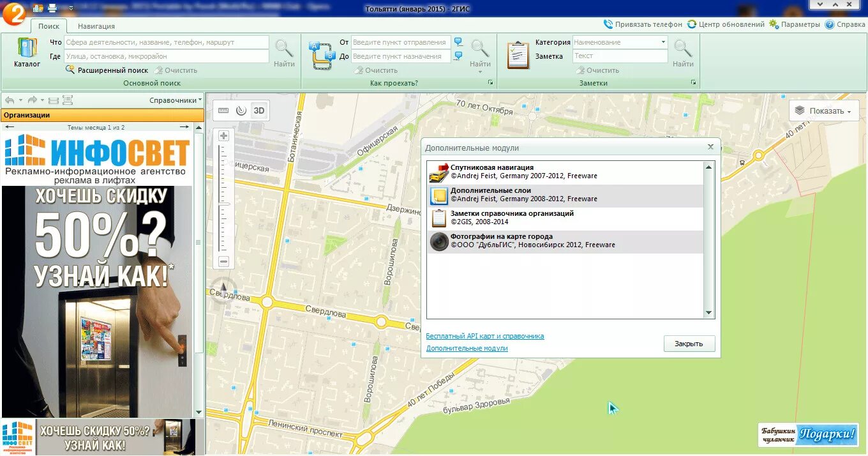This screenshot has height=456, width=868.
Task: Open the Справочники dropdown
Action: (x=176, y=100)
